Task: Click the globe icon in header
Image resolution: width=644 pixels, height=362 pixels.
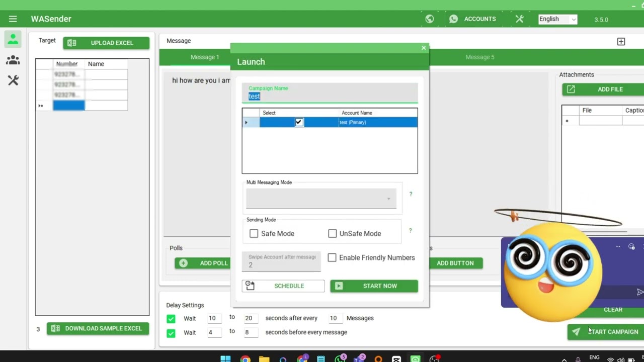Action: (x=429, y=19)
